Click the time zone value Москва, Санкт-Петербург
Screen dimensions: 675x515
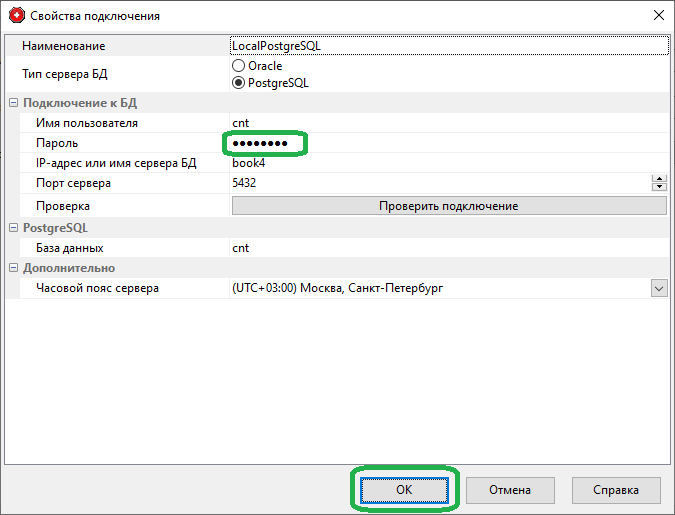[338, 288]
